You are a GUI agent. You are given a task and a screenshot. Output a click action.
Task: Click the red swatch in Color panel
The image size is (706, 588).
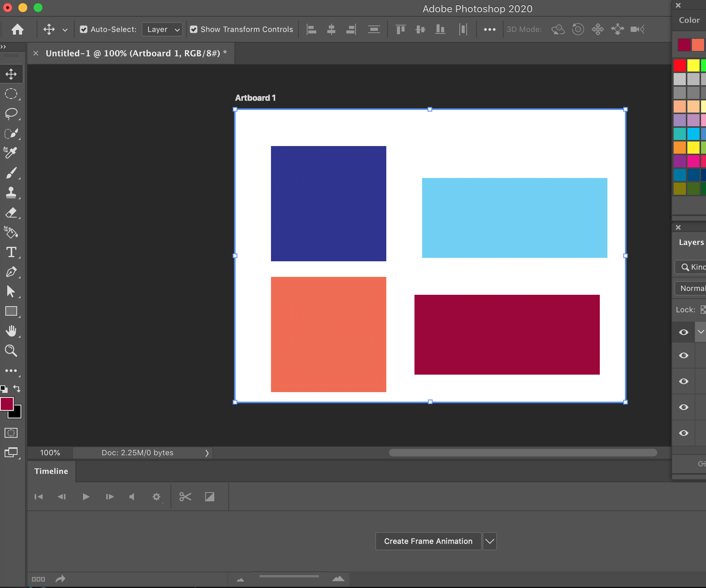tap(679, 65)
